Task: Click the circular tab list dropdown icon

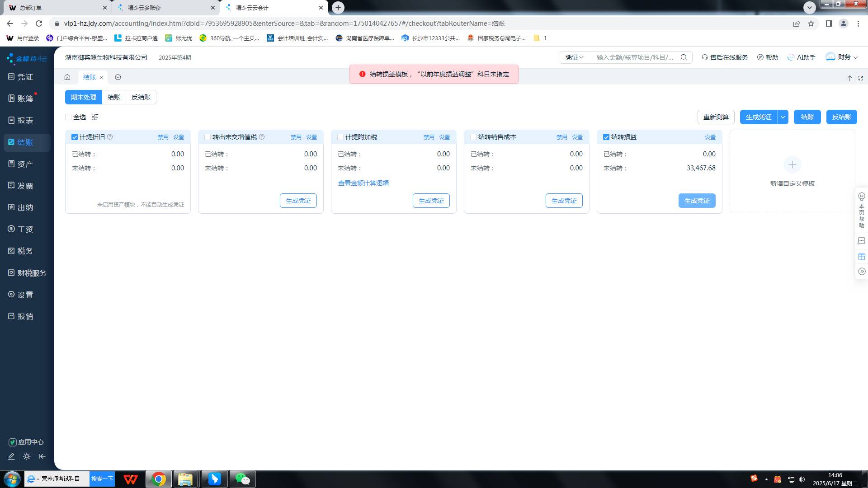Action: coord(118,77)
